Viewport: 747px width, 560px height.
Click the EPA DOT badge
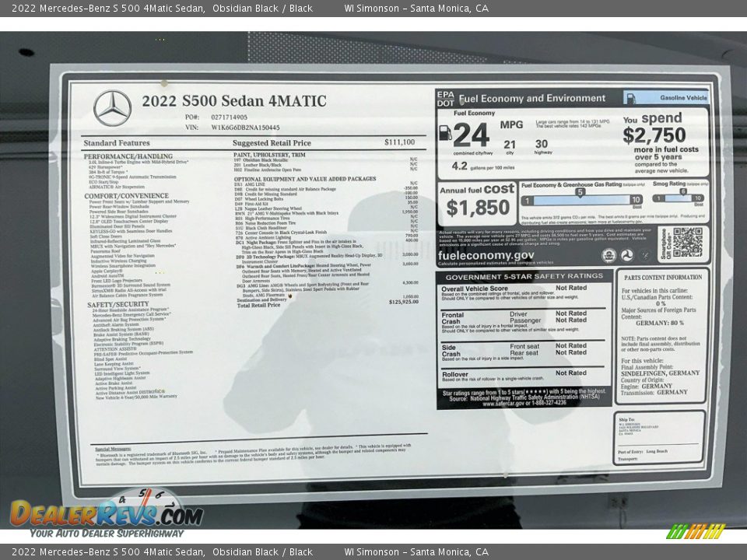point(445,99)
